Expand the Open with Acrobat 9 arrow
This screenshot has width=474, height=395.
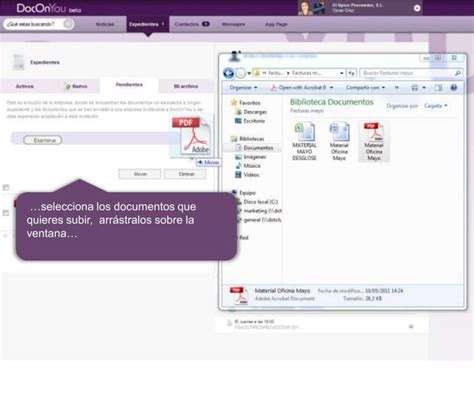pyautogui.click(x=331, y=88)
